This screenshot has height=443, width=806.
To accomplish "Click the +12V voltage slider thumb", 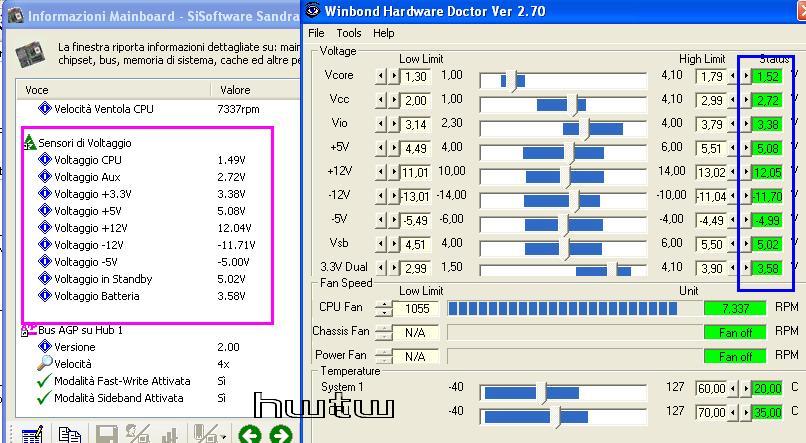I will tap(565, 176).
